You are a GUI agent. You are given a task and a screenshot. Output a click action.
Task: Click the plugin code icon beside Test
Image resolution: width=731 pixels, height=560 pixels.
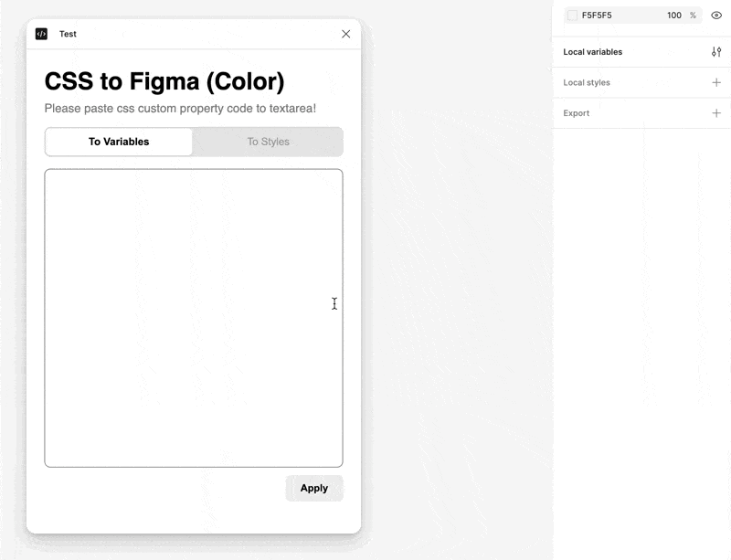click(x=42, y=34)
